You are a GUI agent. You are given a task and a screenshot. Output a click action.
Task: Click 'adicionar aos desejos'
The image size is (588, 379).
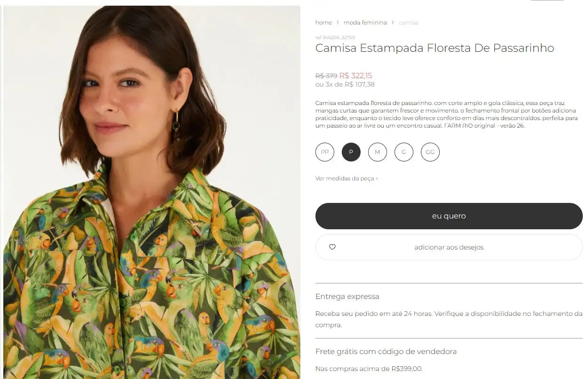click(x=449, y=247)
